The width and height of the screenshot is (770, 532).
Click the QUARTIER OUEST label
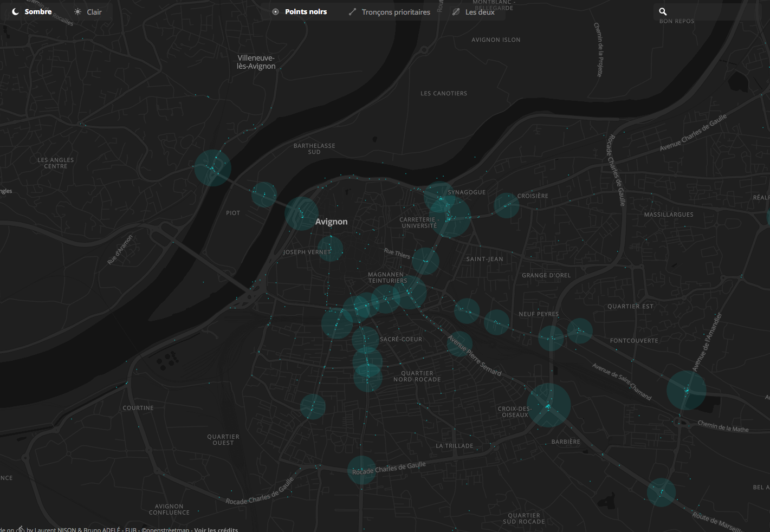coord(223,439)
